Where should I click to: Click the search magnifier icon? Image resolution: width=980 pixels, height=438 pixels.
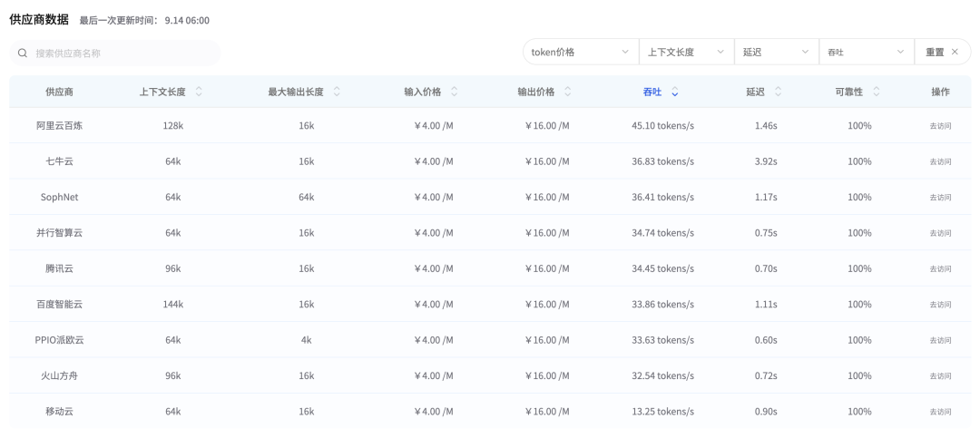[x=23, y=54]
